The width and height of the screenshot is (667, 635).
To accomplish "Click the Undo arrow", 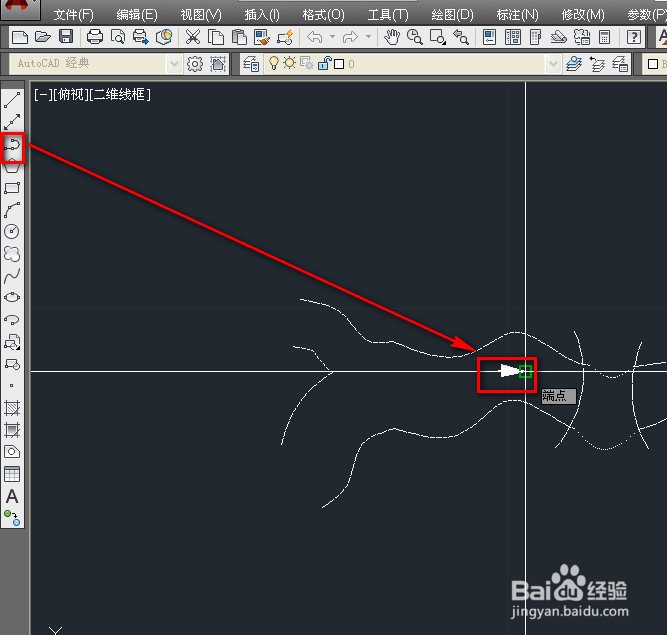I will click(x=314, y=37).
